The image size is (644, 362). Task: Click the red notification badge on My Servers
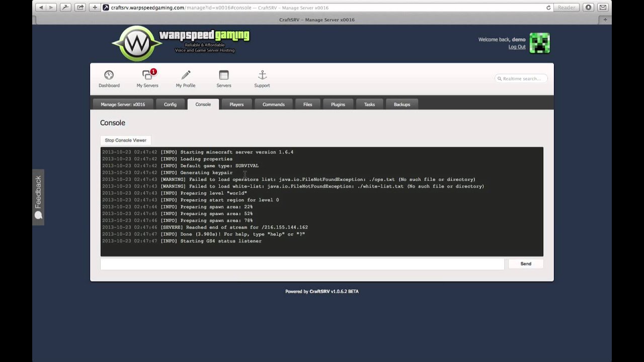coord(153,72)
